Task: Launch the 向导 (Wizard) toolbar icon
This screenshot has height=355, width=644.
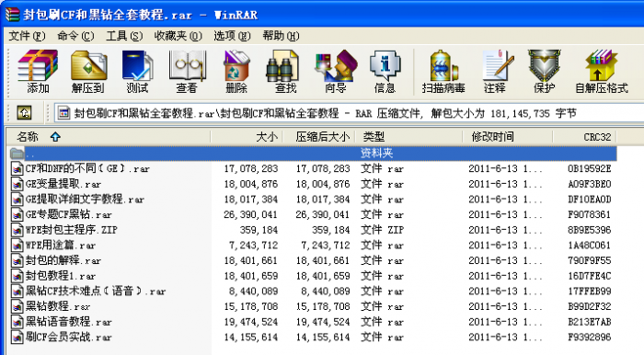Action: pos(336,72)
